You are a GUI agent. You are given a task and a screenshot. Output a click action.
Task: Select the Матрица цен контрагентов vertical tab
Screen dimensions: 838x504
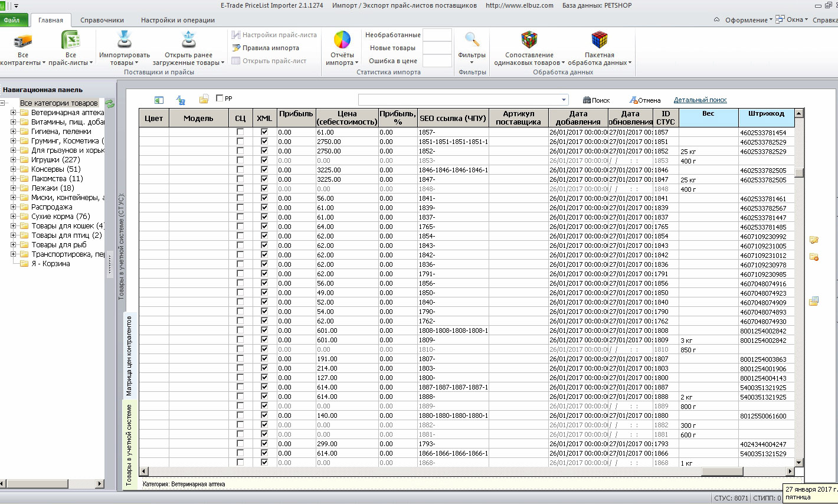129,355
